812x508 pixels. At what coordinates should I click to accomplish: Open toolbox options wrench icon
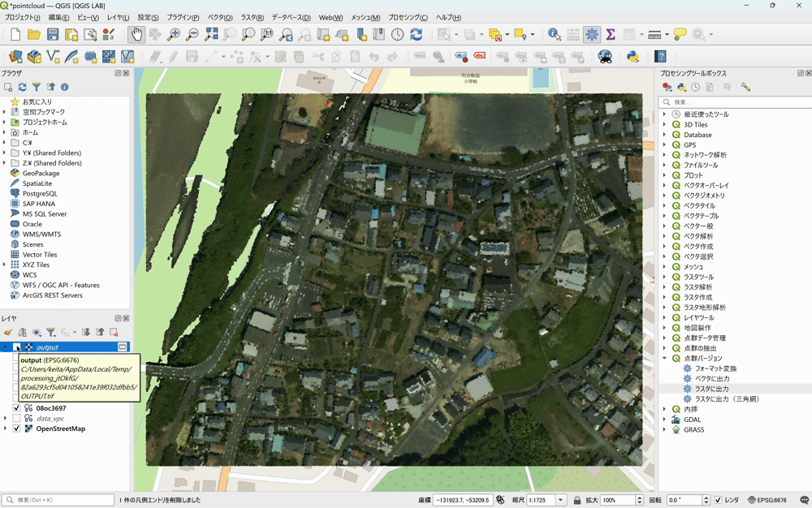[x=745, y=87]
